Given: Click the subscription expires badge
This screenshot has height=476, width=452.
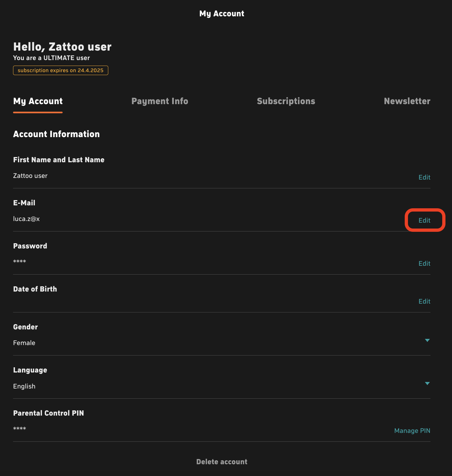Looking at the screenshot, I should point(61,70).
